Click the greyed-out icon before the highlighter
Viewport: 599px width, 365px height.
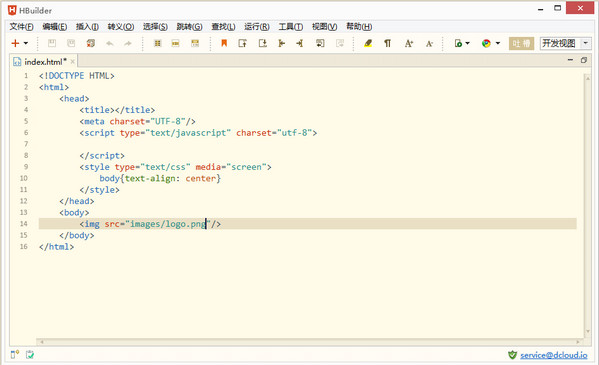[x=340, y=43]
